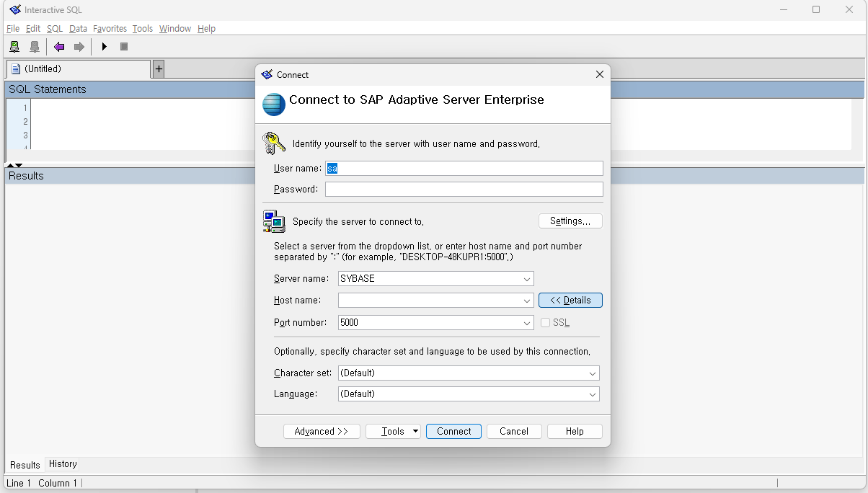Click the Interactive SQL title bar icon
The image size is (868, 493).
(x=14, y=9)
